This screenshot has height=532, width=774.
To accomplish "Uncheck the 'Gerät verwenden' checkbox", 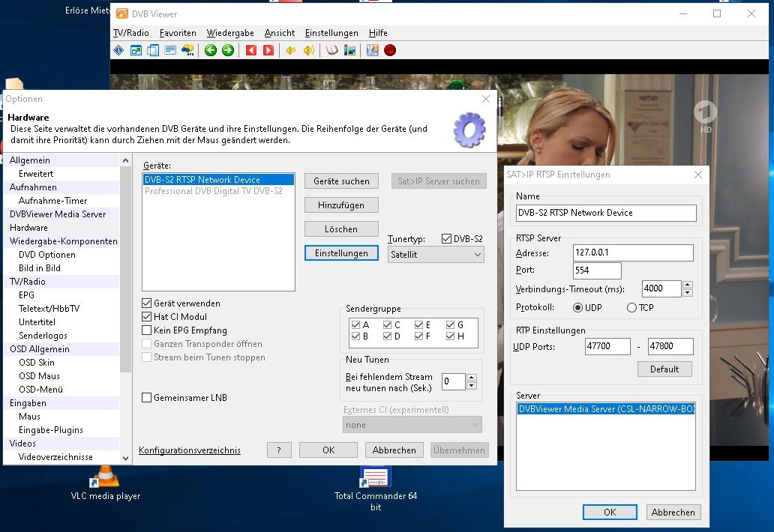I will tap(147, 303).
